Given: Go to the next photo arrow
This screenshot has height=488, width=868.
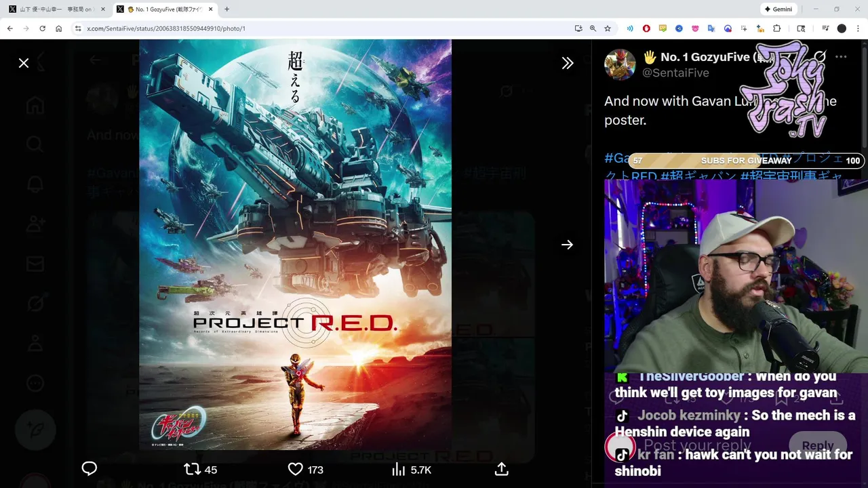Looking at the screenshot, I should pyautogui.click(x=568, y=245).
